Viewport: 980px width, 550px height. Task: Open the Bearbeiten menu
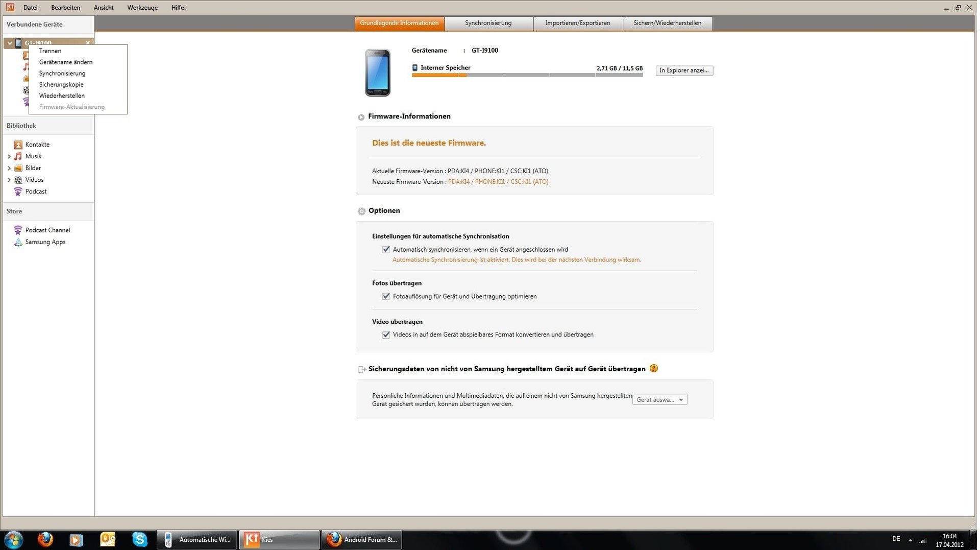(x=66, y=8)
